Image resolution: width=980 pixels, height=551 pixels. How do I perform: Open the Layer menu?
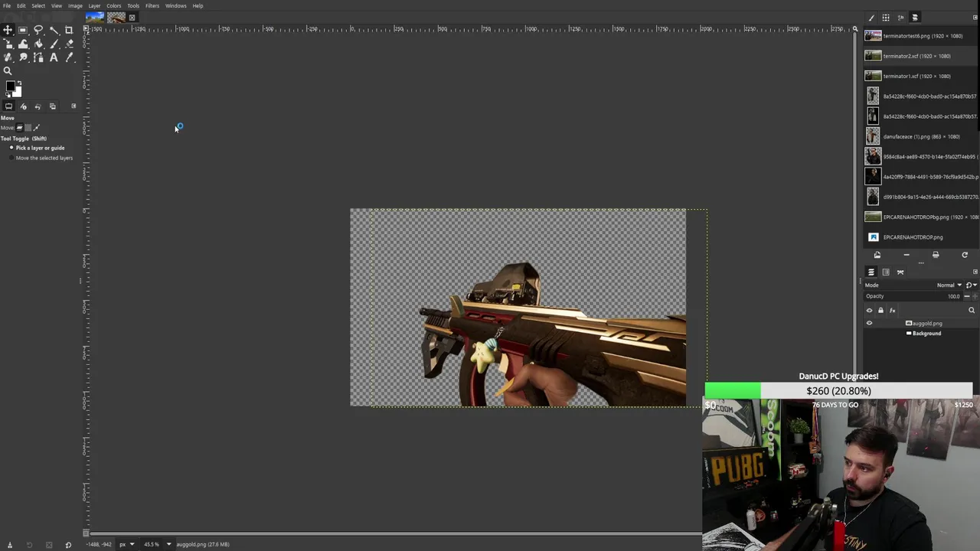(94, 5)
